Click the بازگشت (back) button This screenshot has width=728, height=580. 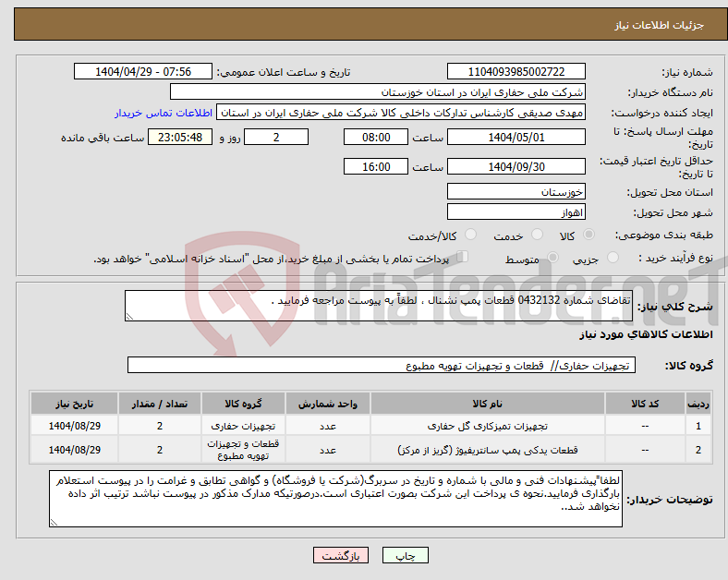(x=341, y=555)
